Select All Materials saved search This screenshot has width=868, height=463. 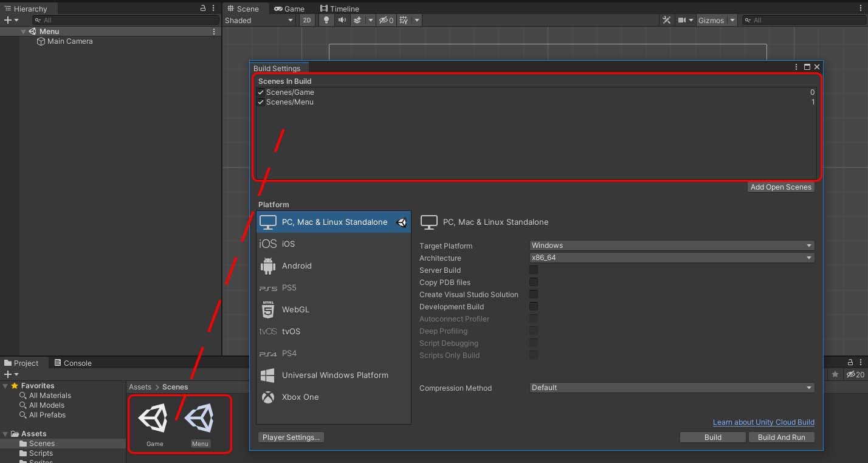pyautogui.click(x=46, y=396)
